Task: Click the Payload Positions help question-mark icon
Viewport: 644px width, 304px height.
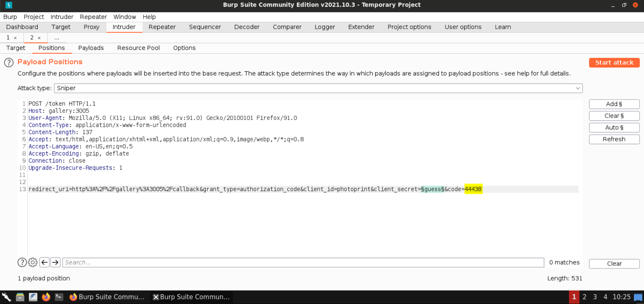Action: (9, 63)
